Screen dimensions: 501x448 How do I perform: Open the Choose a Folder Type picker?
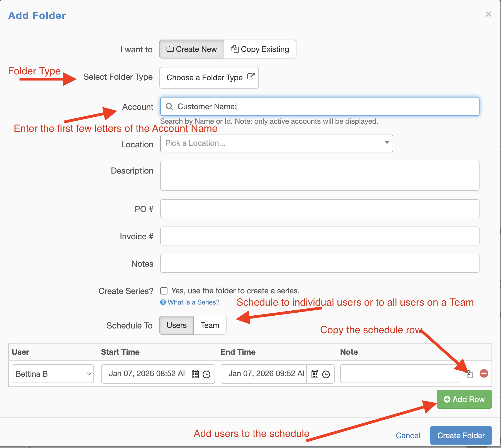[x=209, y=77]
